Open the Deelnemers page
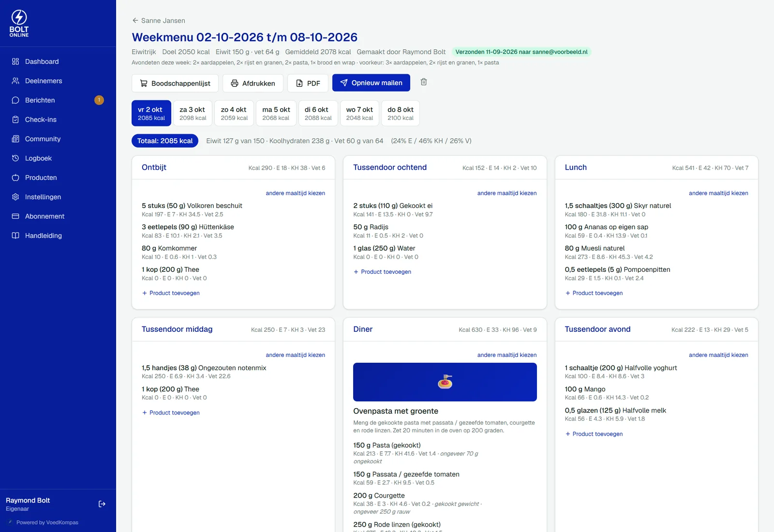The image size is (774, 532). pos(58,81)
